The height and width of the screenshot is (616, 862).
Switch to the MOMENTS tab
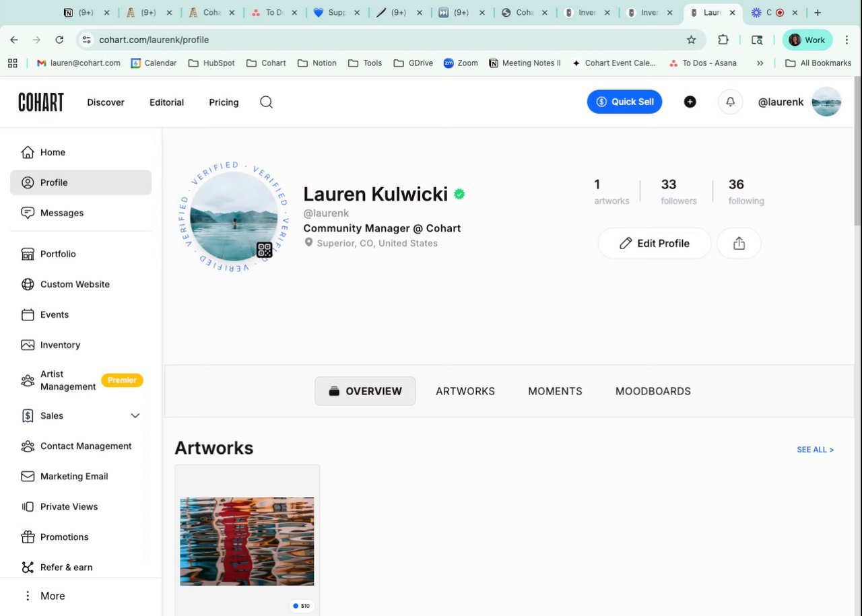tap(555, 391)
